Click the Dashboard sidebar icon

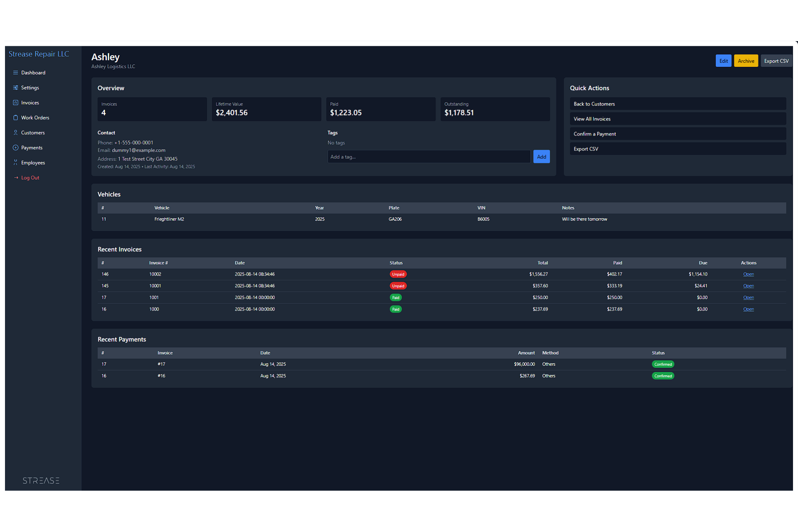(15, 73)
